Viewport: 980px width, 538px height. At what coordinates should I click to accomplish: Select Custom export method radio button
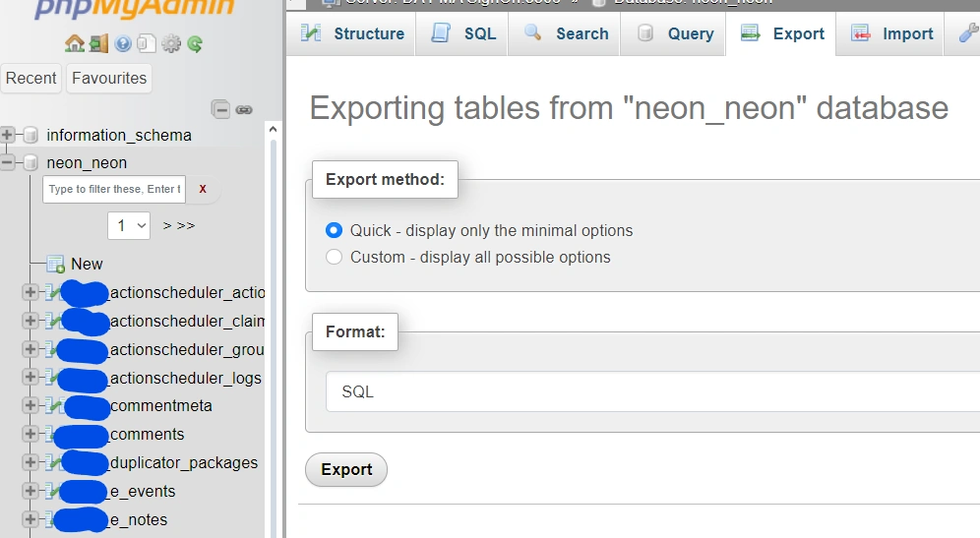pos(334,257)
